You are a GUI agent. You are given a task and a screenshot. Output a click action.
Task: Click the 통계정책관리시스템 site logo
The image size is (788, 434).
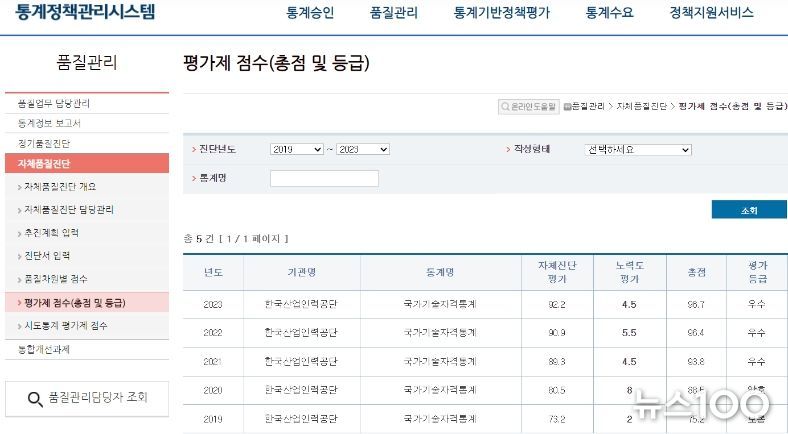[x=85, y=11]
